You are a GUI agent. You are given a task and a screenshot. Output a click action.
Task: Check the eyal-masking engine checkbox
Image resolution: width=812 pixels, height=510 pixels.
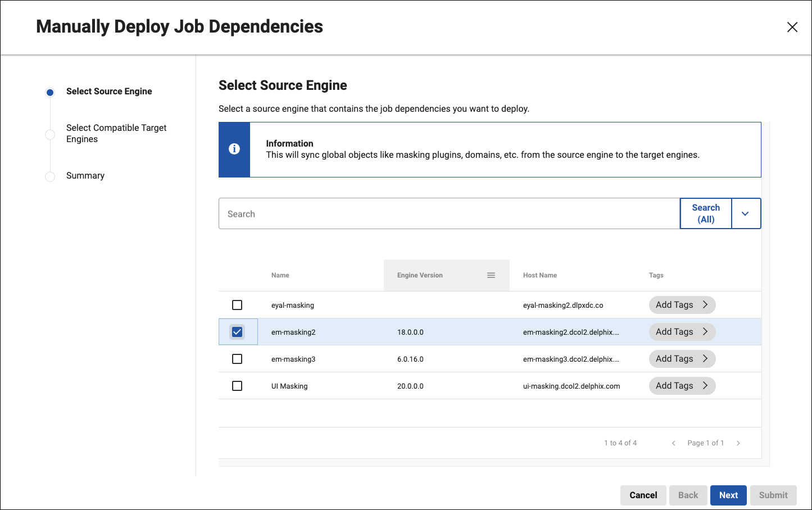tap(237, 305)
